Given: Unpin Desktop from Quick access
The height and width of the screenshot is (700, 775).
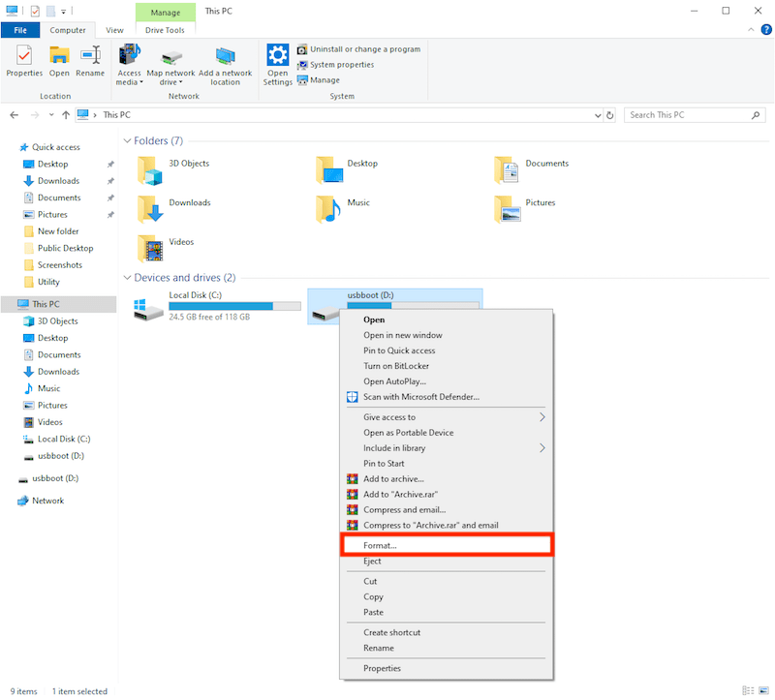Looking at the screenshot, I should [x=109, y=164].
